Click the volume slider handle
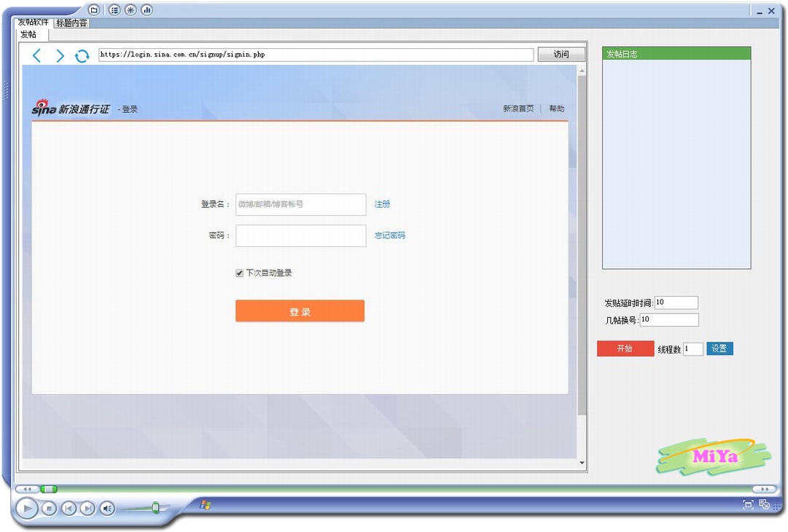The width and height of the screenshot is (788, 532). point(156,508)
